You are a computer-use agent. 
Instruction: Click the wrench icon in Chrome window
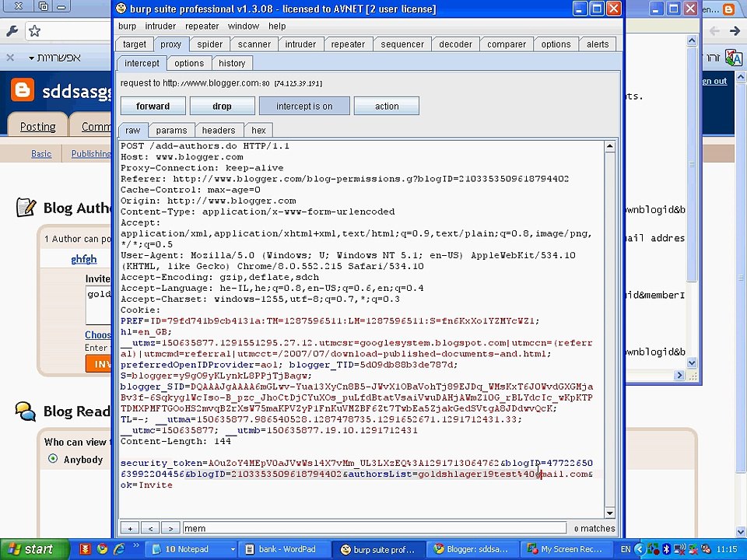coord(12,31)
